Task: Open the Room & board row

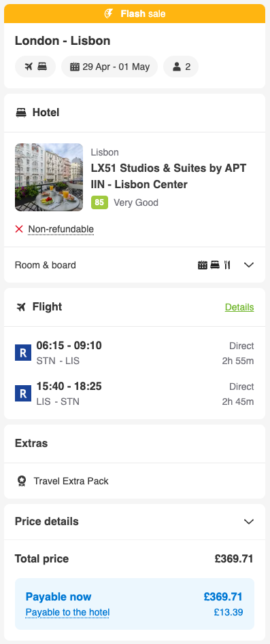Action: (135, 265)
